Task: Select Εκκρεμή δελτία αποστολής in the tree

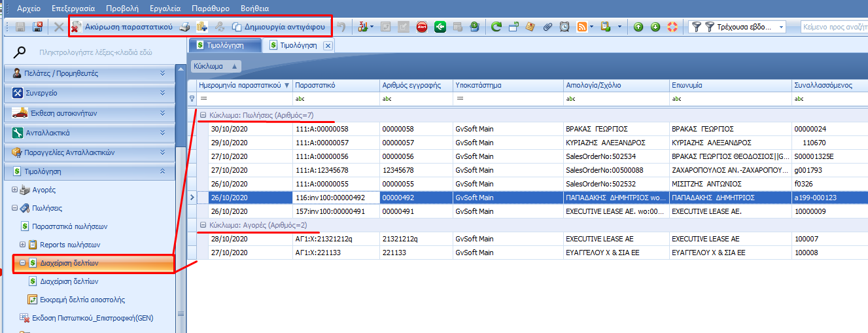Action: click(82, 300)
